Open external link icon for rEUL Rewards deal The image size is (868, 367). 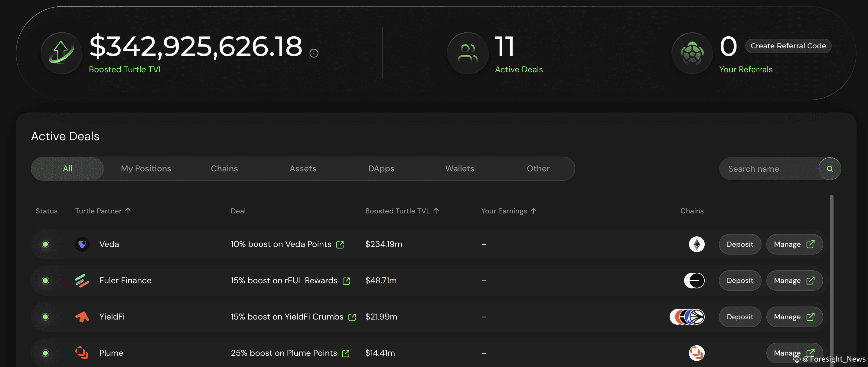[346, 281]
